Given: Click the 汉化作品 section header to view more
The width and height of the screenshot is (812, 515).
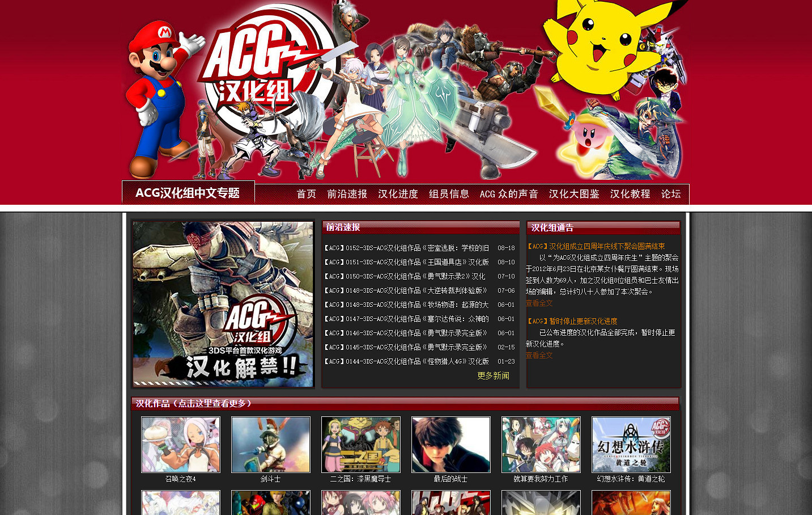Looking at the screenshot, I should click(x=194, y=403).
